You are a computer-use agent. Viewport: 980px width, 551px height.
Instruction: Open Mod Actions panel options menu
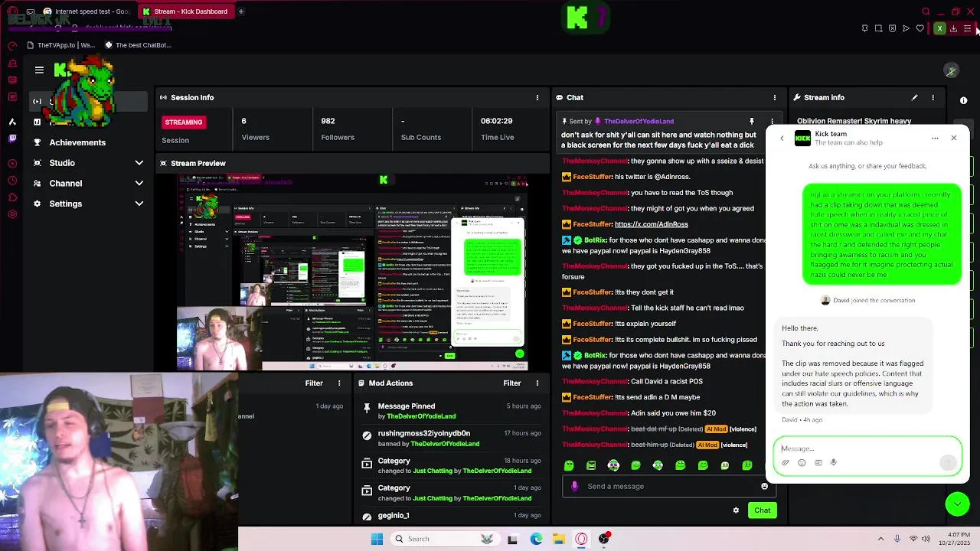pos(537,383)
